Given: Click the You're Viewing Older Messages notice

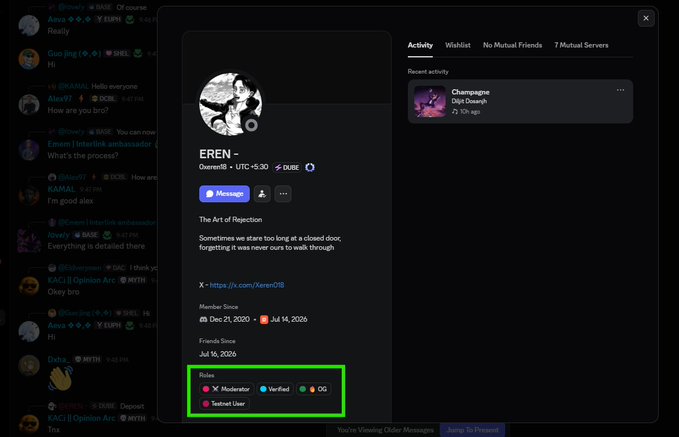Looking at the screenshot, I should tap(385, 430).
